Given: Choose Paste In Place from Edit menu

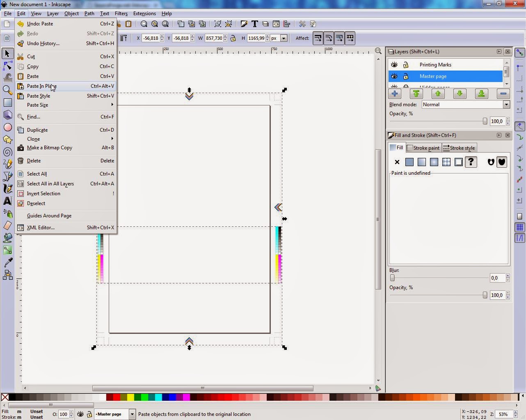Looking at the screenshot, I should click(x=41, y=86).
